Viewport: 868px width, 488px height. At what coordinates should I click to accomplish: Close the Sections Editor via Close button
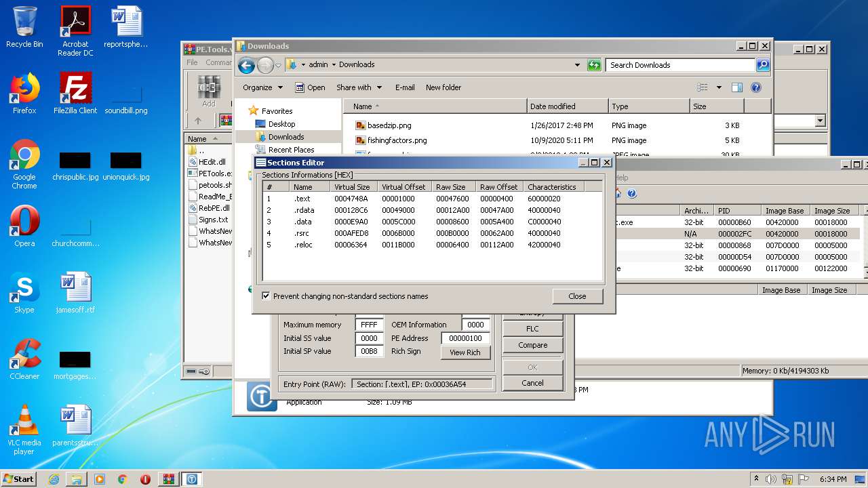(577, 296)
